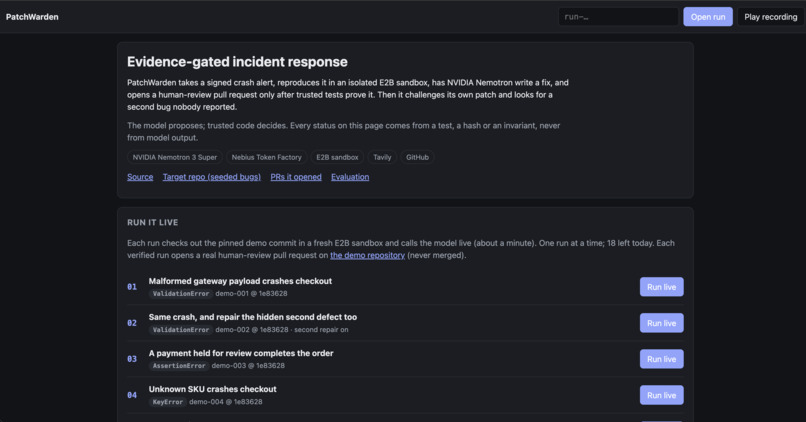Viewport: 806px width, 422px height.
Task: Click the GitHub tag
Action: 417,157
